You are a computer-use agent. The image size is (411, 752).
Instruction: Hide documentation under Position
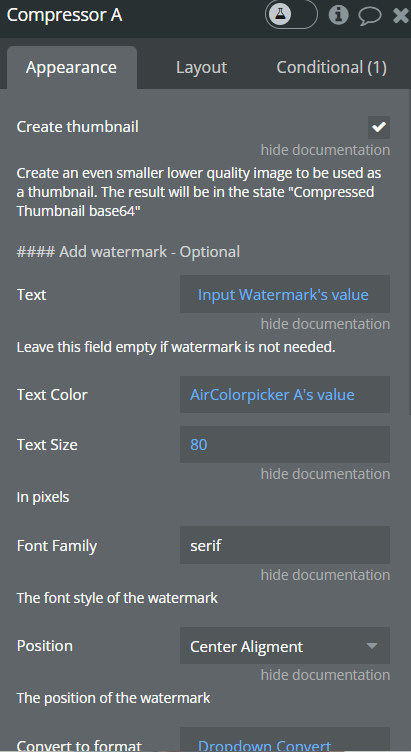[x=325, y=675]
